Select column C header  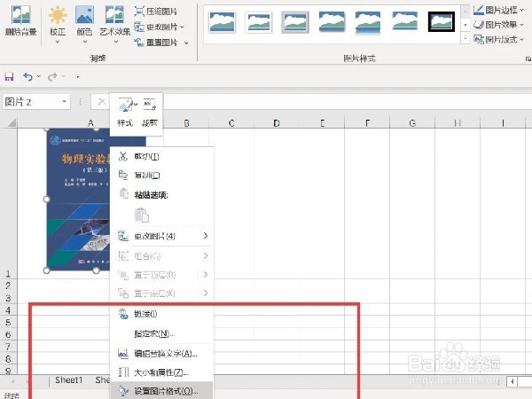[231, 123]
